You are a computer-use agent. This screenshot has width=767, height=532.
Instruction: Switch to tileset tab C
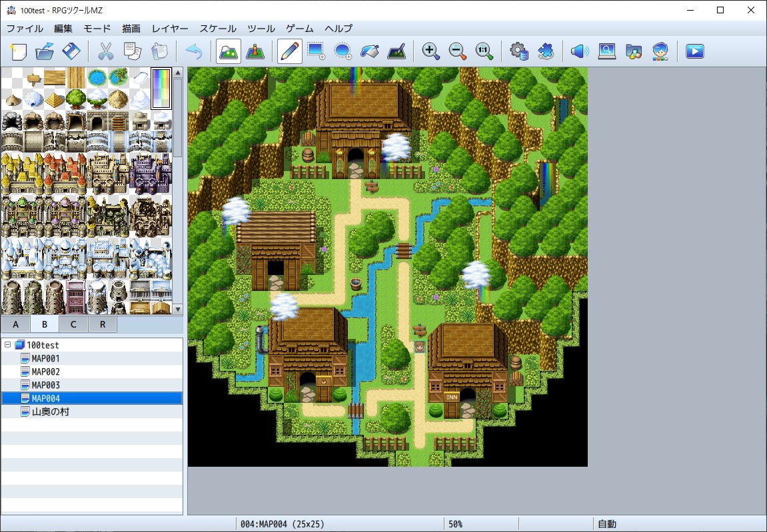coord(73,324)
